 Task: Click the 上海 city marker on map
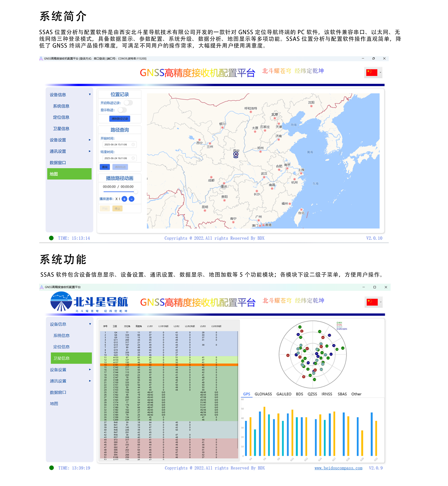click(x=301, y=174)
